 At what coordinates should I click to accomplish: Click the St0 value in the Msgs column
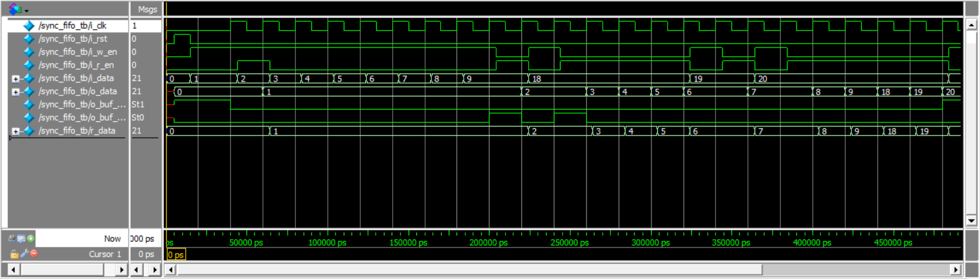point(138,117)
